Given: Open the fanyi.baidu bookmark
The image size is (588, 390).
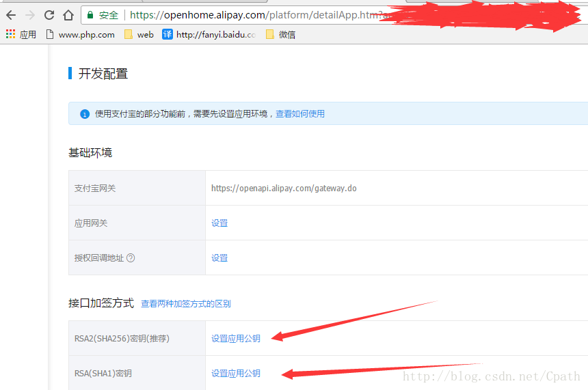Looking at the screenshot, I should point(209,34).
